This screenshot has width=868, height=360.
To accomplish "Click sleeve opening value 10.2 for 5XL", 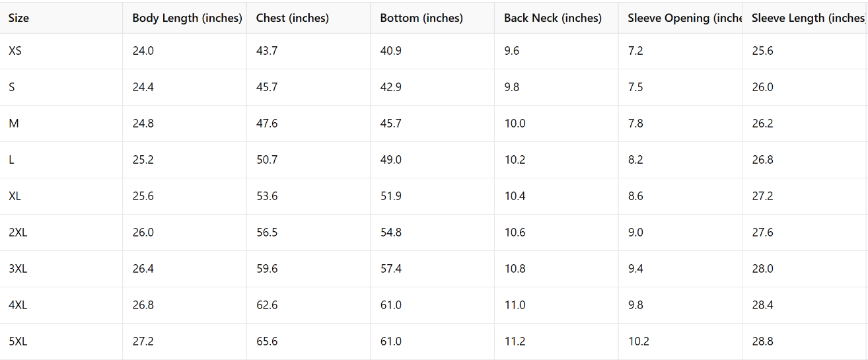I will click(x=638, y=342).
